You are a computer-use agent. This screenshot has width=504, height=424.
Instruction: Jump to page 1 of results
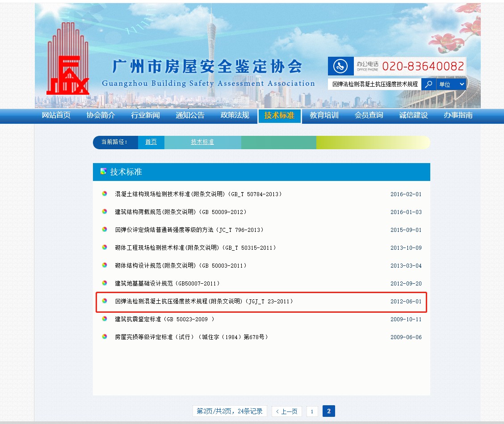point(312,411)
